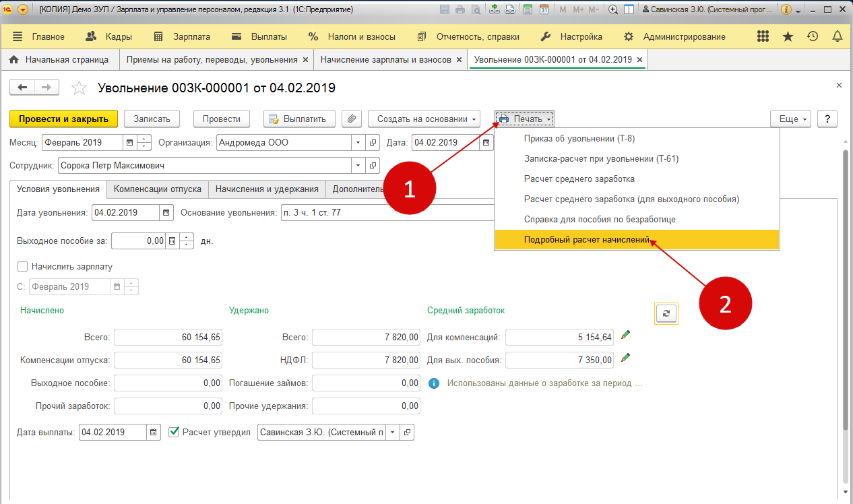Screen dimensions: 853x504
Task: Open Налоги и взносы section
Action: pos(352,36)
